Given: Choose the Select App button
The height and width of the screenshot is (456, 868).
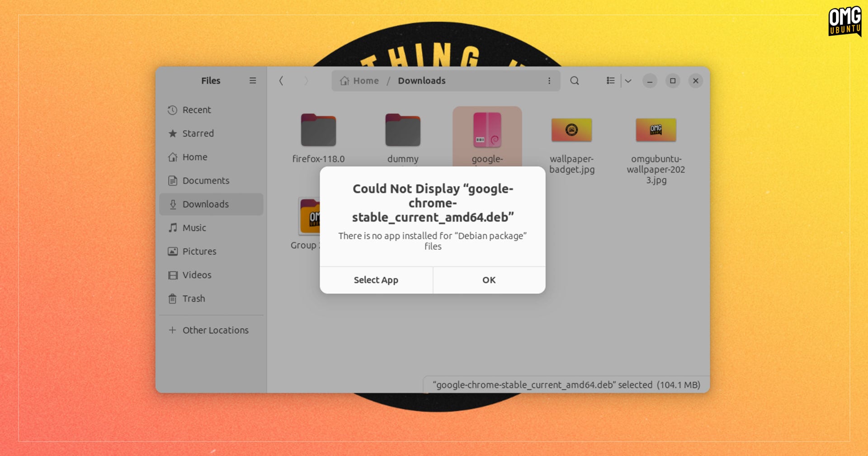Looking at the screenshot, I should click(x=376, y=280).
